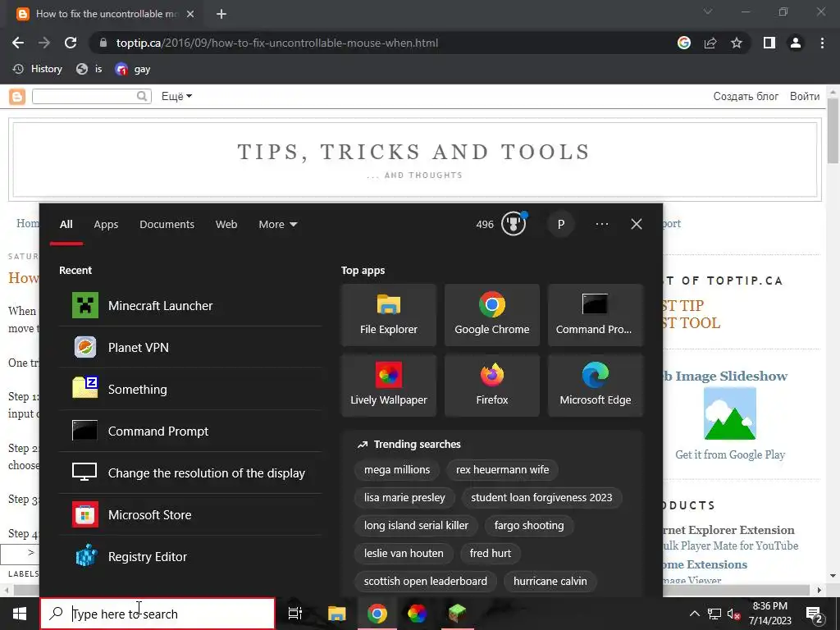The height and width of the screenshot is (630, 840).
Task: Open the network icon in system tray
Action: click(714, 614)
